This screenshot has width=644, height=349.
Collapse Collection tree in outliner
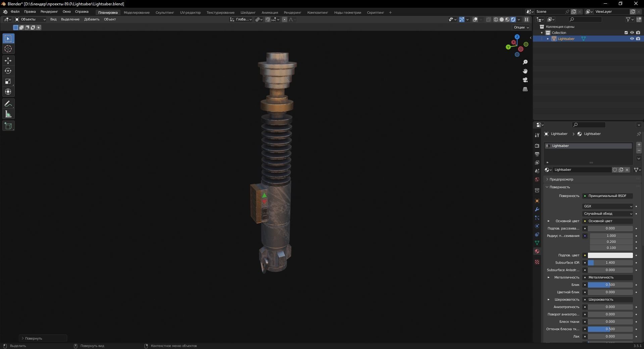coord(542,33)
